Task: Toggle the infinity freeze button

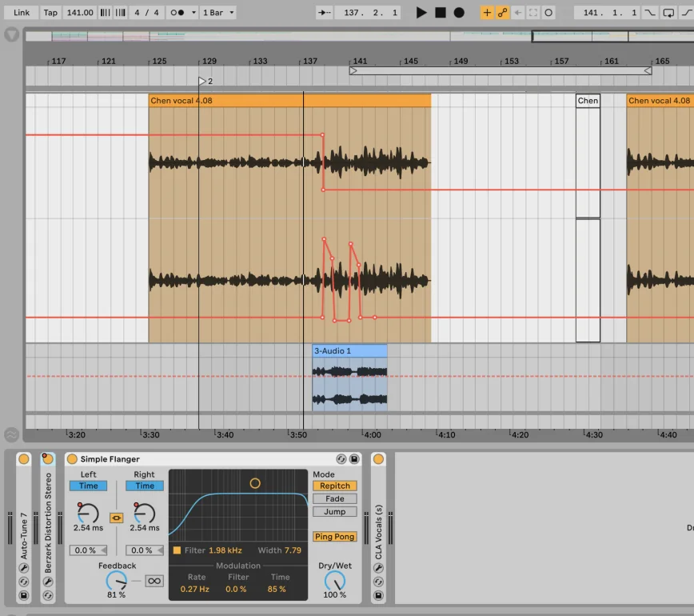Action: point(154,581)
